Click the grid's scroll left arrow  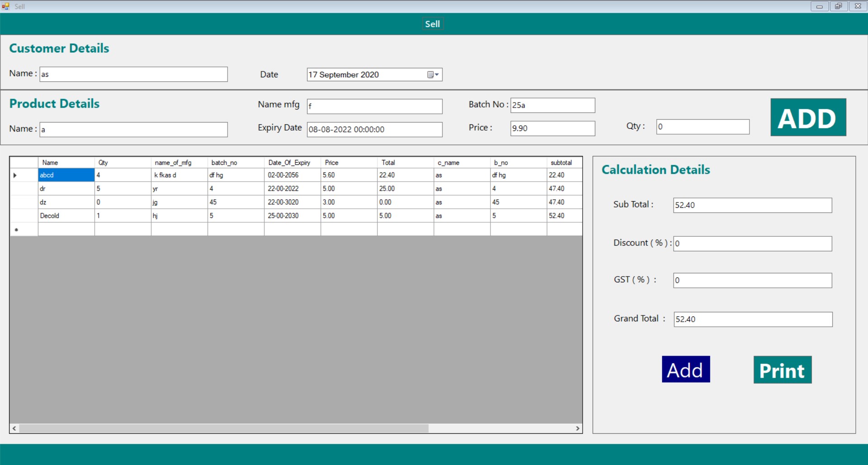tap(14, 428)
